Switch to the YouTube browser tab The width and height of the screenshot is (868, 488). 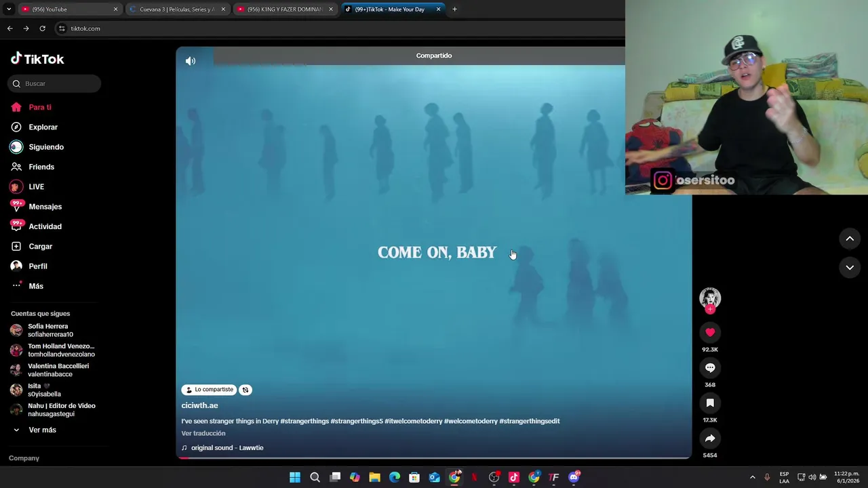70,9
